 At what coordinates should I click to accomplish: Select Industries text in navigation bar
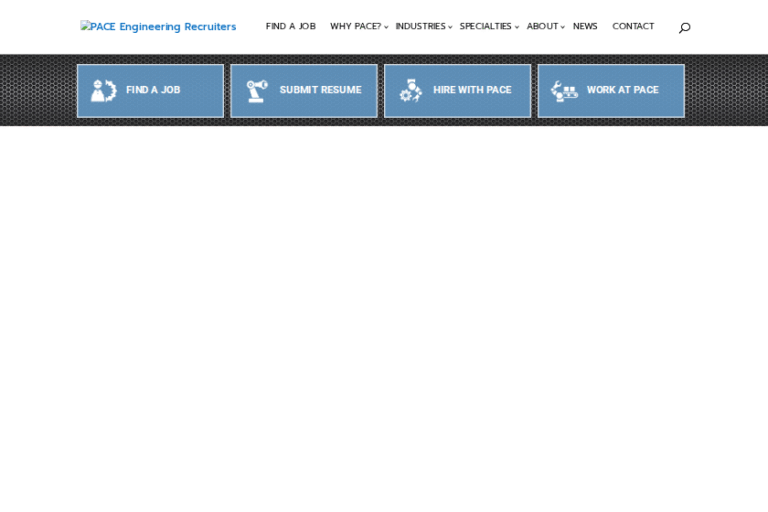[420, 27]
